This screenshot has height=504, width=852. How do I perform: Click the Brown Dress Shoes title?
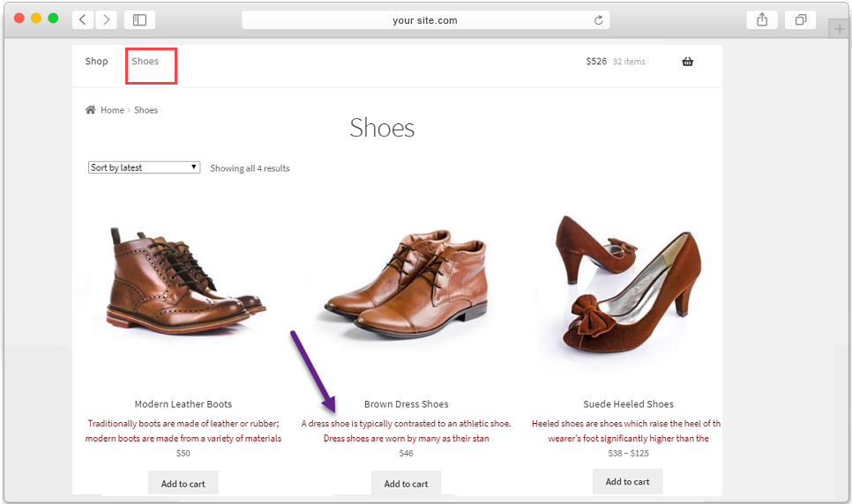[407, 404]
